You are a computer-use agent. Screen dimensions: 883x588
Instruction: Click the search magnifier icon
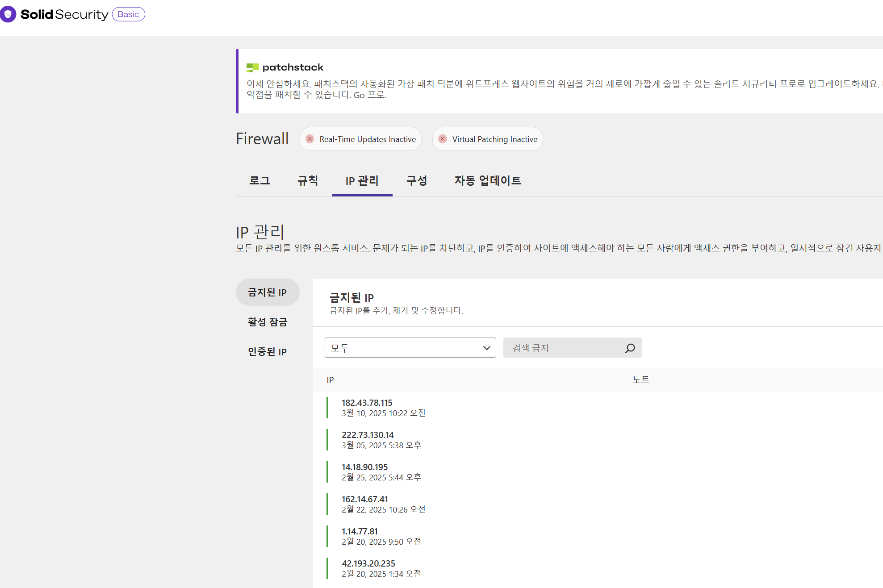coord(630,348)
